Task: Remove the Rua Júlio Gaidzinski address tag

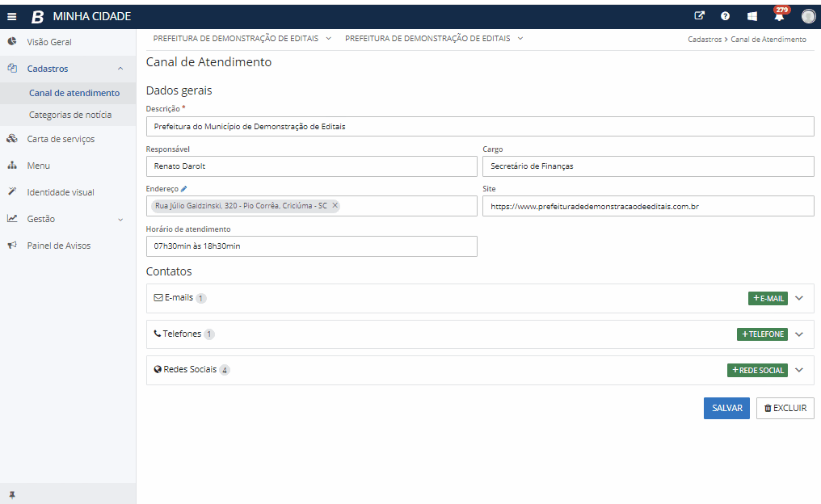Action: tap(335, 206)
